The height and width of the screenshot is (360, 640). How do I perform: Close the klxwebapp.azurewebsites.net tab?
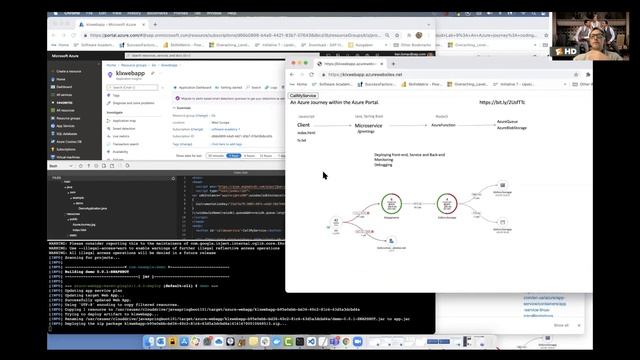tap(382, 64)
